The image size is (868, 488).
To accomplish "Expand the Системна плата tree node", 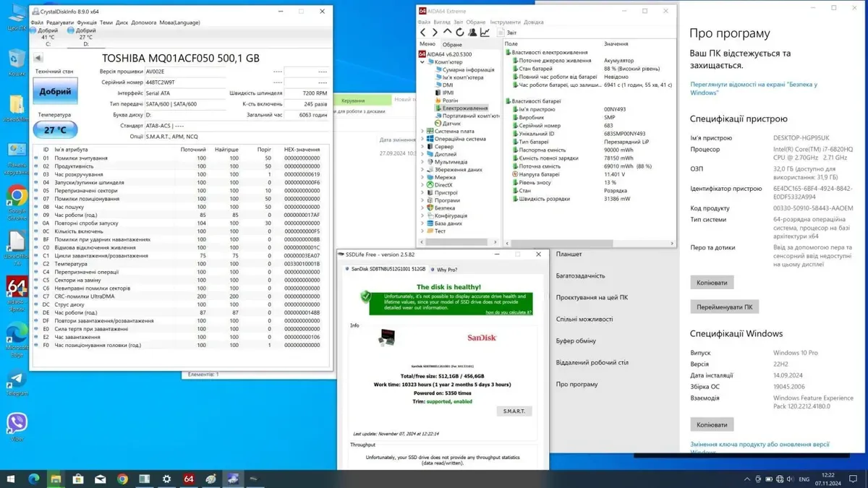I will click(x=422, y=132).
